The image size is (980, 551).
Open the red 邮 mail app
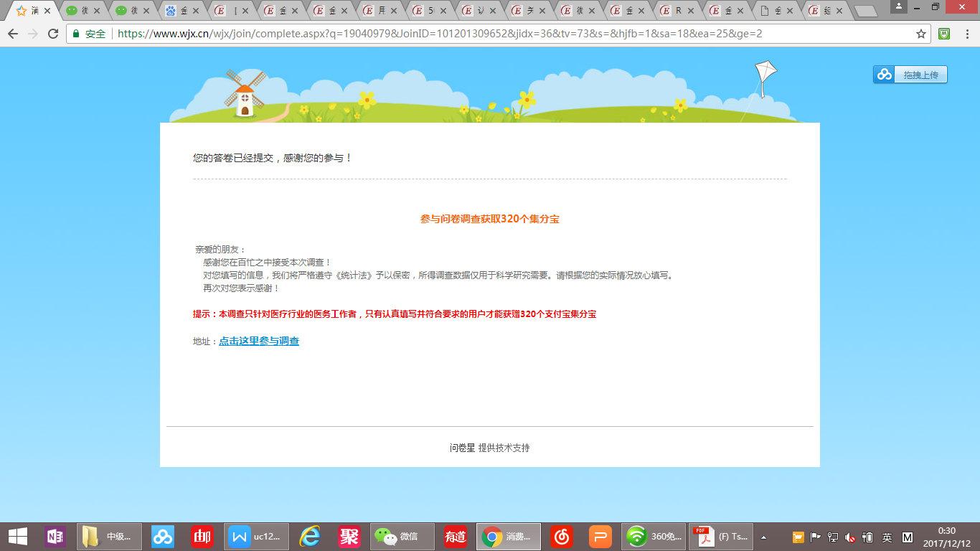[x=202, y=537]
